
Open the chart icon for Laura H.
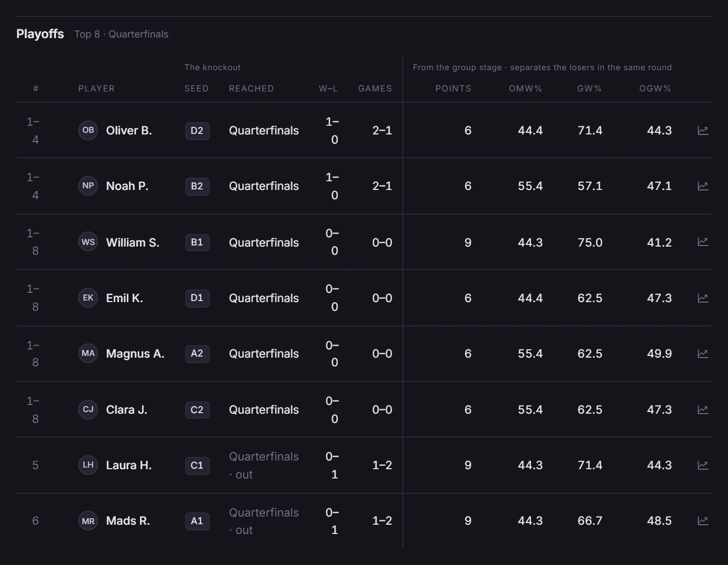coord(702,465)
